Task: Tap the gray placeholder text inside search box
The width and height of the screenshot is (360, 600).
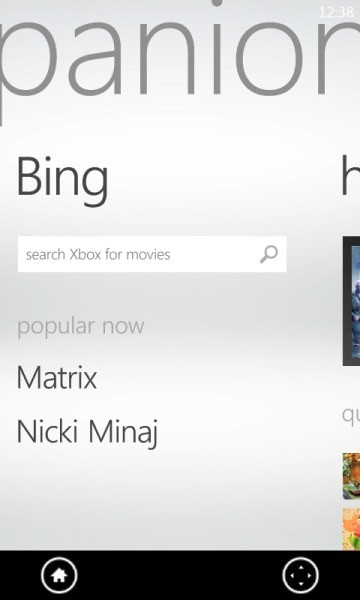Action: (98, 254)
